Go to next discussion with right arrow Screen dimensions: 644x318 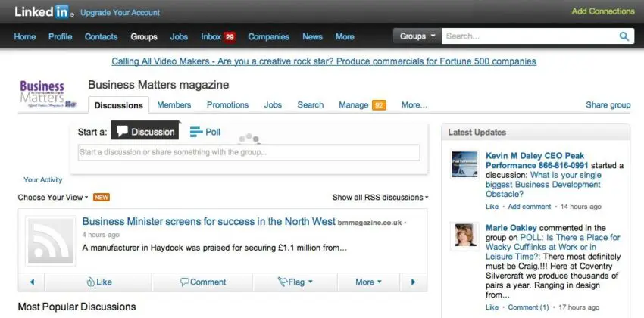pos(413,282)
